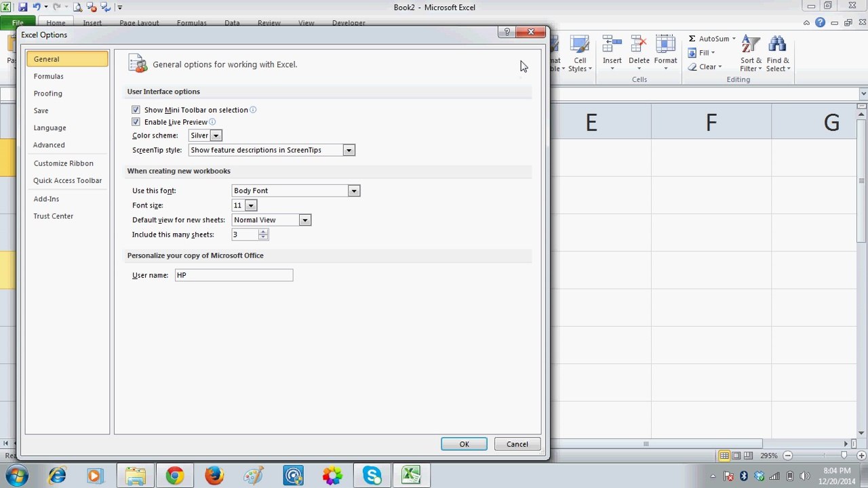Open Google Chrome from taskbar
The width and height of the screenshot is (868, 488).
[174, 476]
